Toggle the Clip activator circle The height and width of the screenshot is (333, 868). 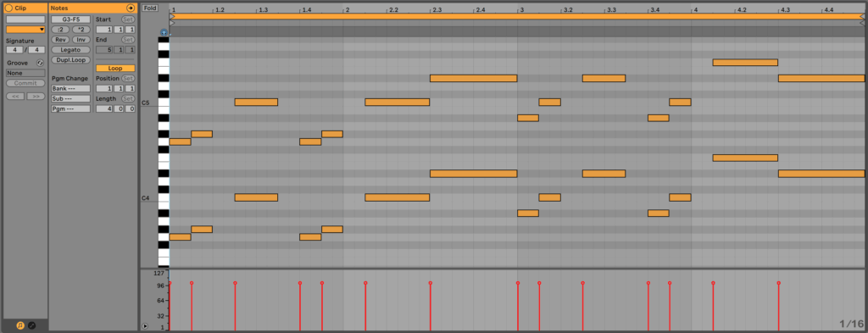tap(8, 8)
